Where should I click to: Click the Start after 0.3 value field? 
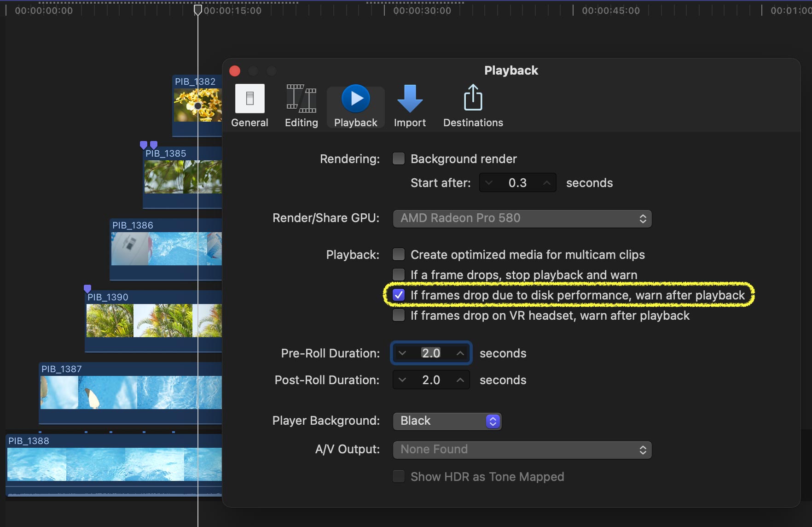518,183
